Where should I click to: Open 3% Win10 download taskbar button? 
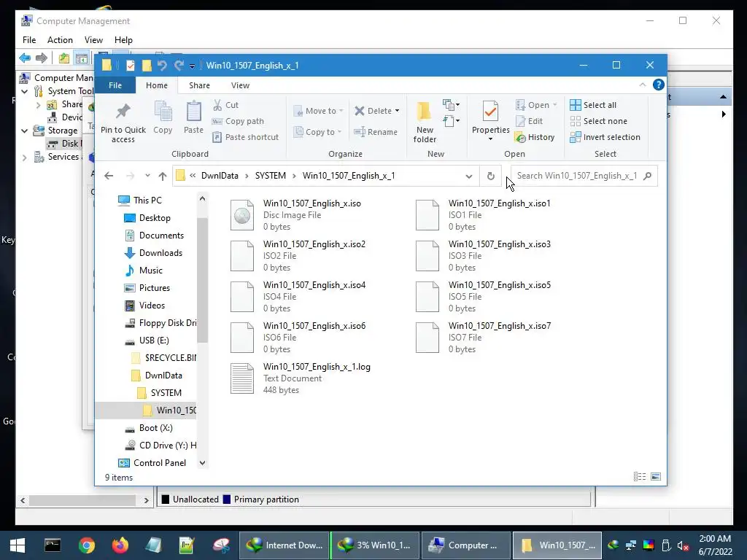(x=374, y=545)
